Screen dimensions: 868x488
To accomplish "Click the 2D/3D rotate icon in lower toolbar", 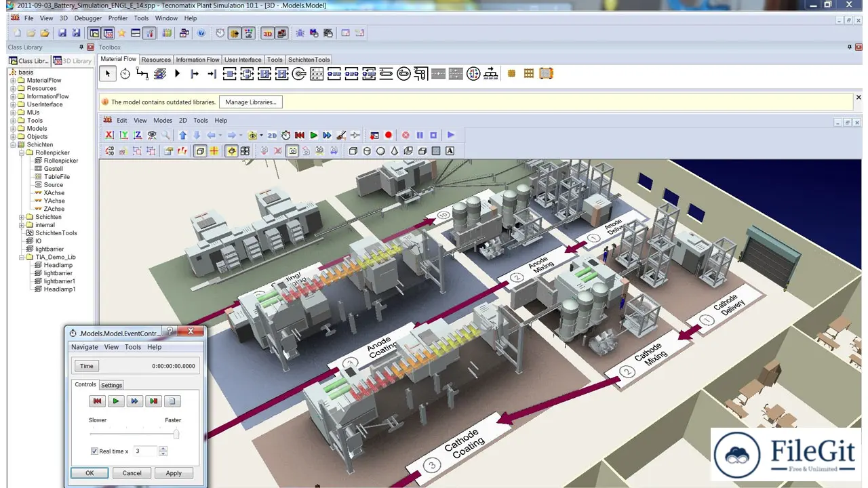I will pyautogui.click(x=110, y=151).
